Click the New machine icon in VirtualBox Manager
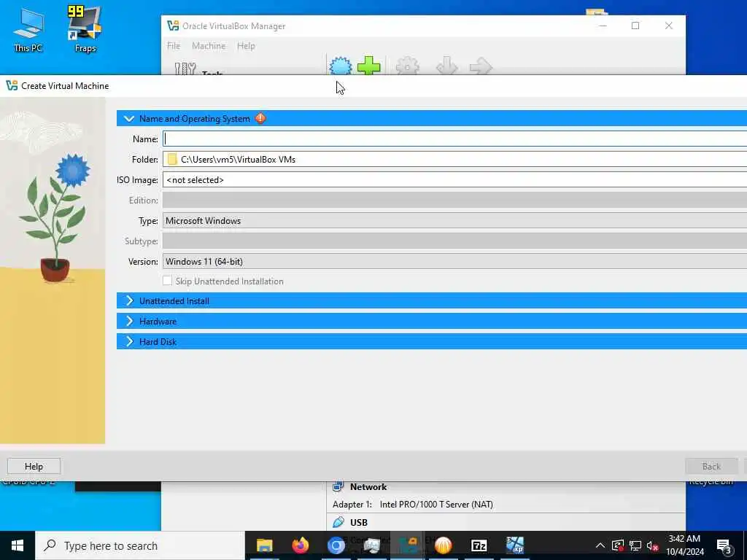This screenshot has width=747, height=560. [340, 66]
